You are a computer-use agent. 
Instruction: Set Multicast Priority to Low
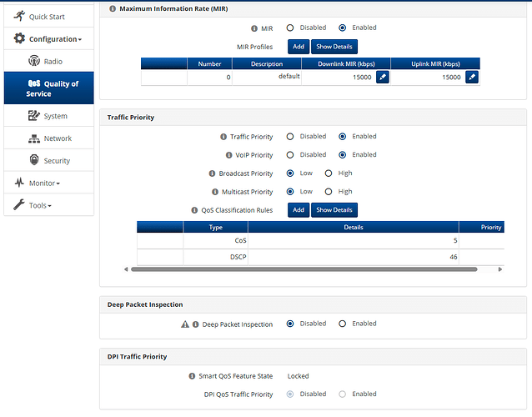click(290, 192)
